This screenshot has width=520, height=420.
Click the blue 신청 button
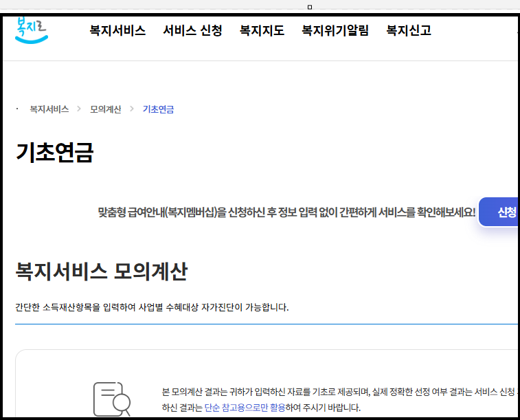coord(499,212)
